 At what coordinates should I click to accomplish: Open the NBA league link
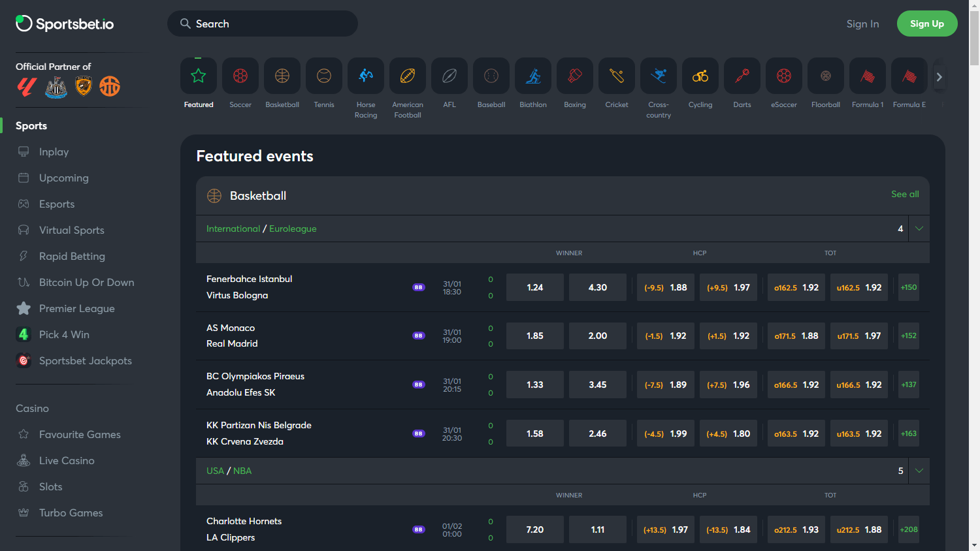[x=242, y=471]
